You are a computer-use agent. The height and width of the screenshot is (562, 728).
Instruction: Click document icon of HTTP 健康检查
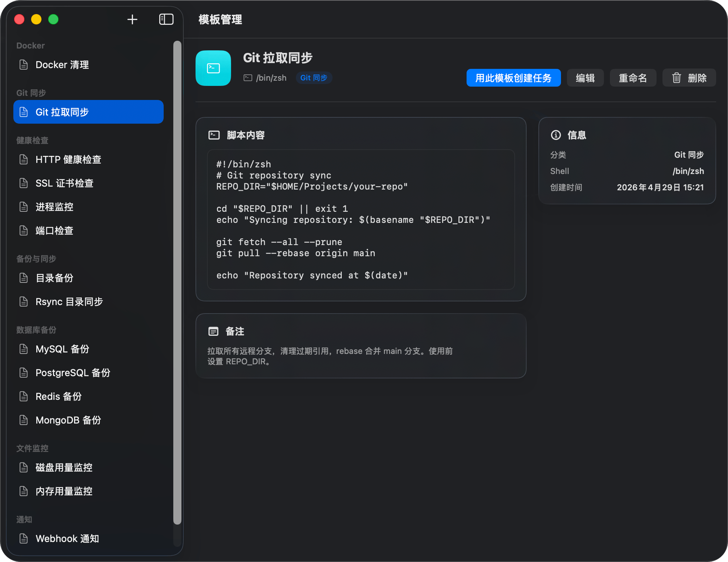tap(24, 160)
